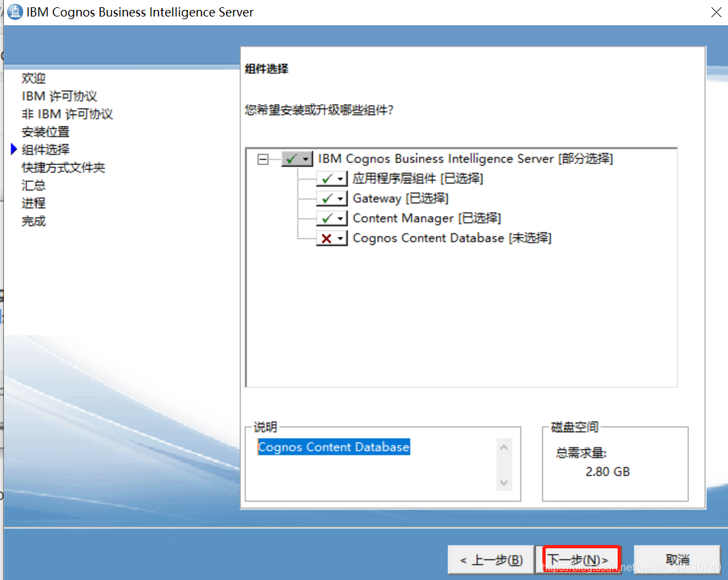Click the 欢迎 step in sidebar
The image size is (728, 580).
[x=34, y=78]
